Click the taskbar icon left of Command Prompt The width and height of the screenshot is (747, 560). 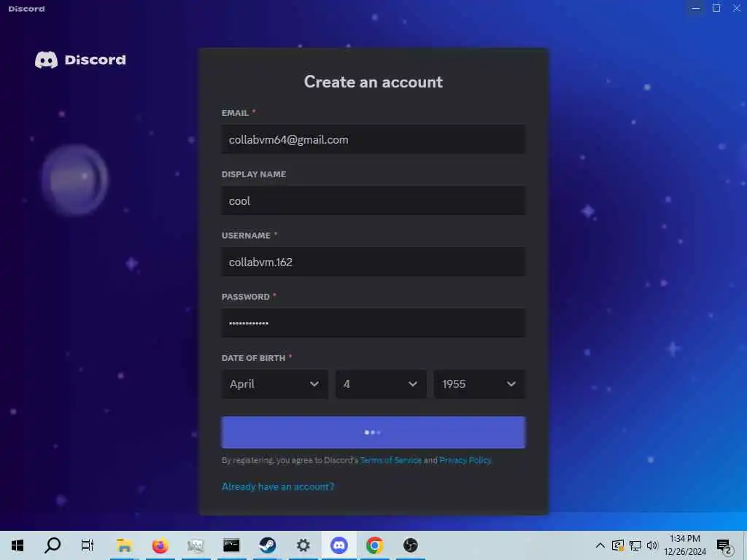[196, 545]
